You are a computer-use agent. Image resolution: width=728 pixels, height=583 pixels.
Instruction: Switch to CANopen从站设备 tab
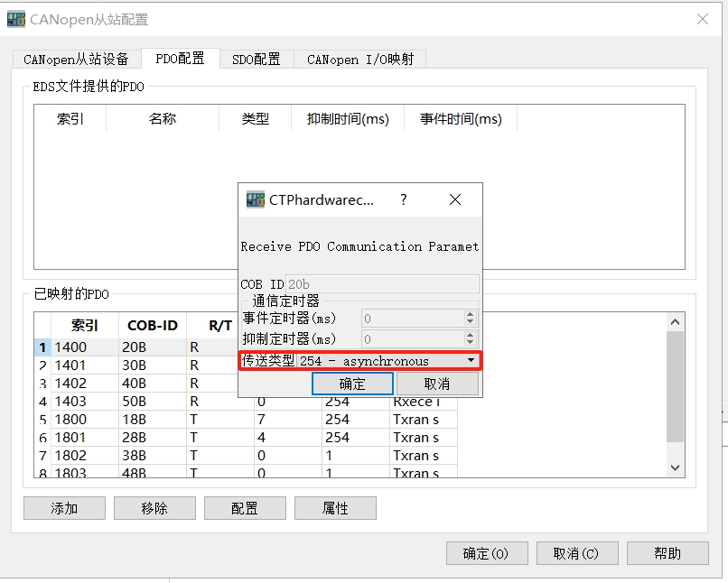76,59
